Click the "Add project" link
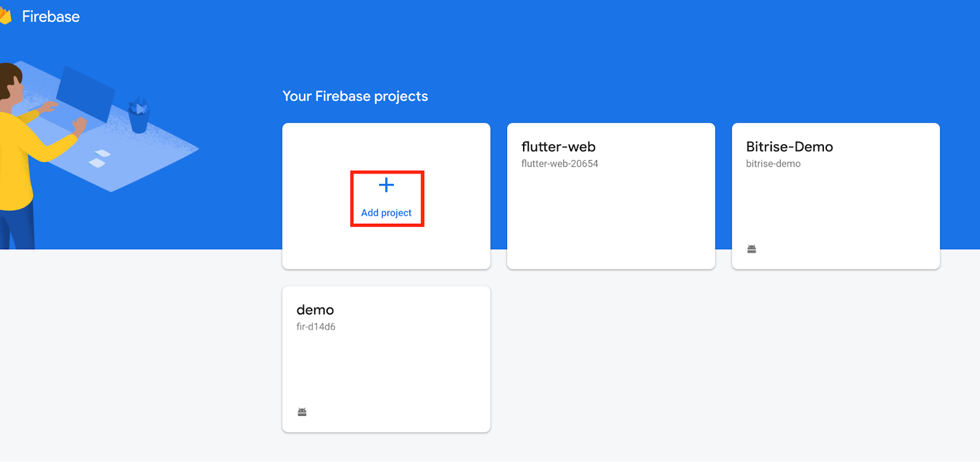Image resolution: width=980 pixels, height=462 pixels. pos(386,213)
